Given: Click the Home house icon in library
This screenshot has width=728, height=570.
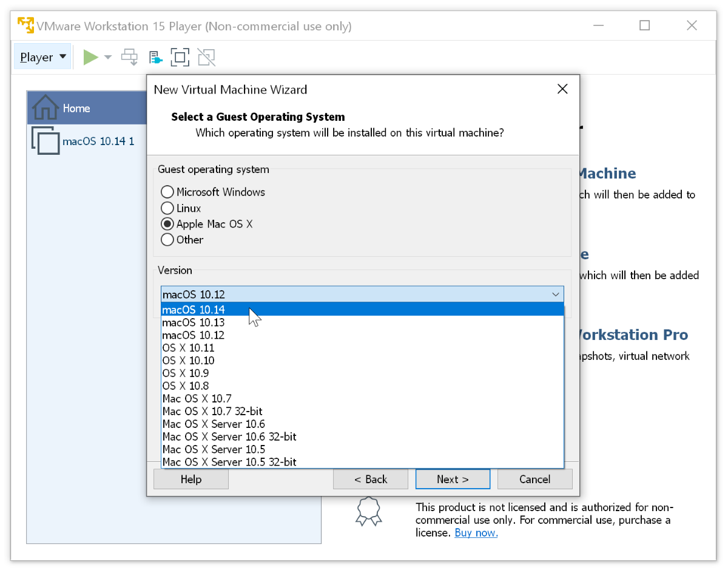Looking at the screenshot, I should (x=45, y=108).
